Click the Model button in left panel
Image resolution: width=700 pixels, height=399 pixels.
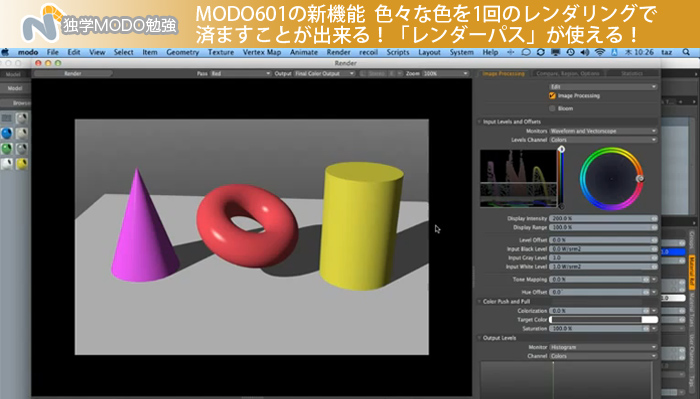coord(15,88)
